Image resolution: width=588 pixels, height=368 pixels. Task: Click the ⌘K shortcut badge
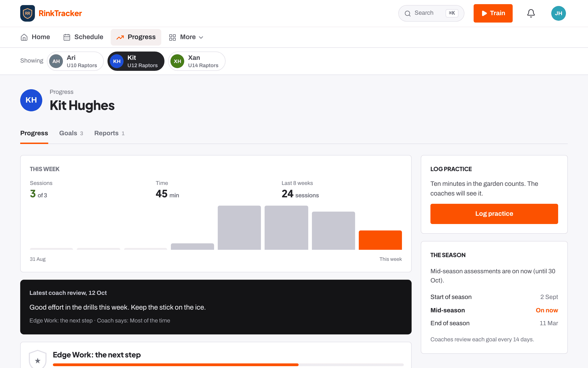[452, 13]
